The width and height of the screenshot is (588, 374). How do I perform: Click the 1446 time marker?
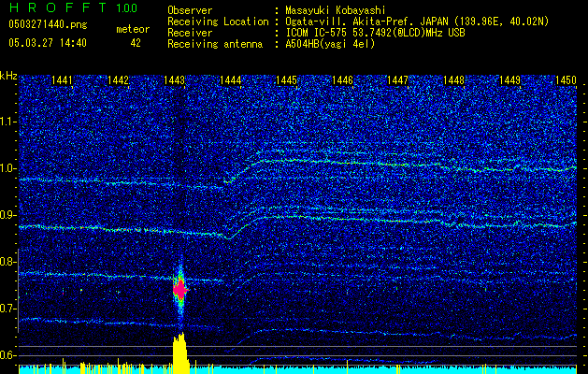tap(342, 79)
